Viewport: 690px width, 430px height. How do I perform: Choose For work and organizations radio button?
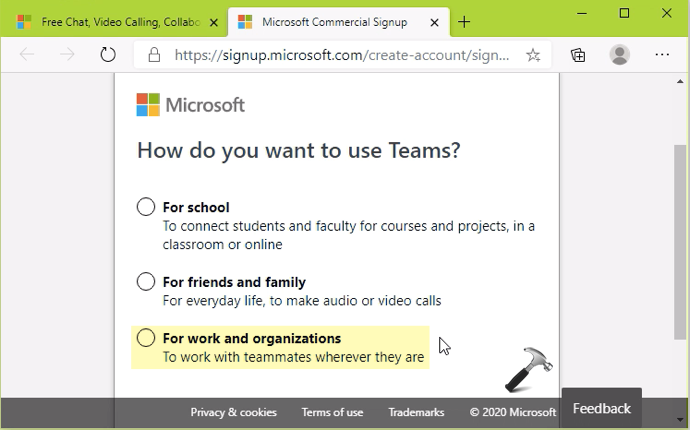tap(146, 338)
